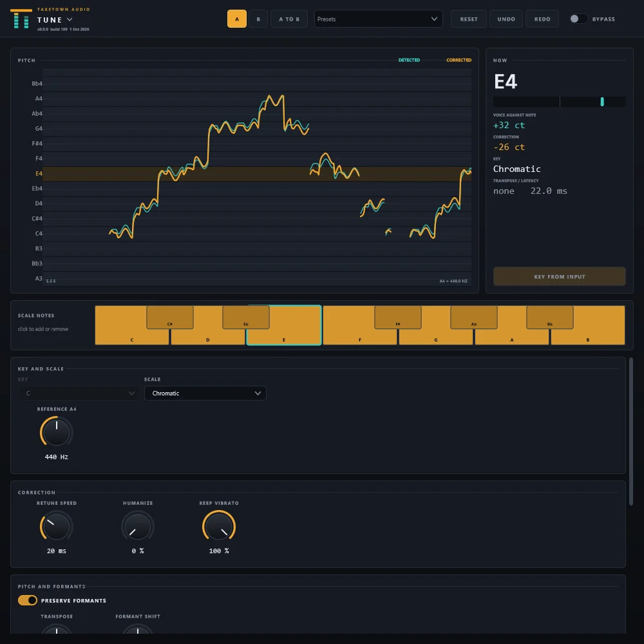This screenshot has width=644, height=644.
Task: Toggle the D key in Scale Notes
Action: 207,337
